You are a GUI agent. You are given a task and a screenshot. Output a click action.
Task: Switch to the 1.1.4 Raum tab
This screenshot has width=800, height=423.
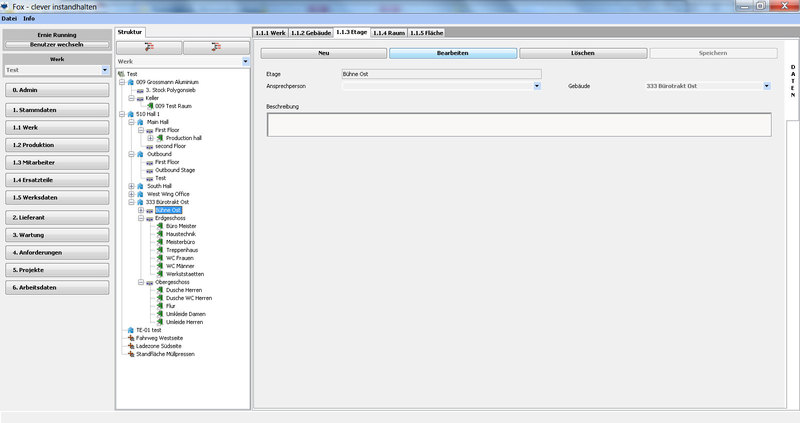391,33
